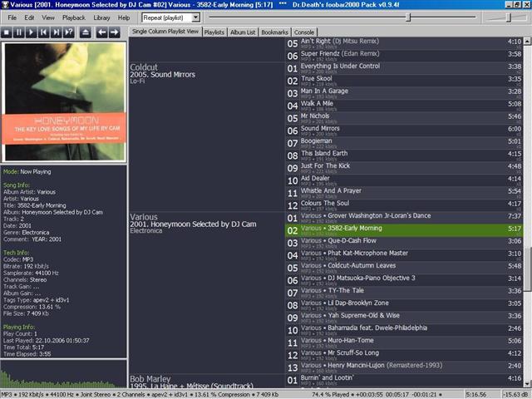Screen dimensions: 532x399
Task: Skip to next track button
Action: (57, 32)
